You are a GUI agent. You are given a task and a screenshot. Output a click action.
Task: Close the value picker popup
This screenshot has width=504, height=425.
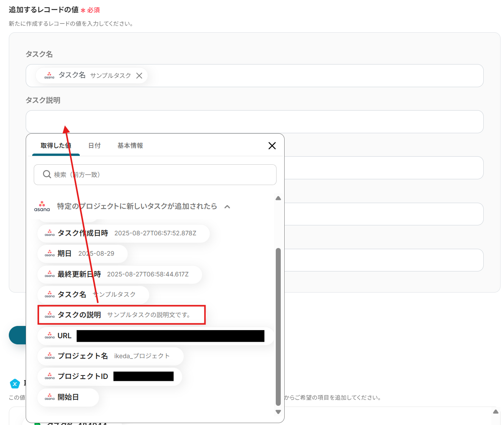(x=272, y=146)
